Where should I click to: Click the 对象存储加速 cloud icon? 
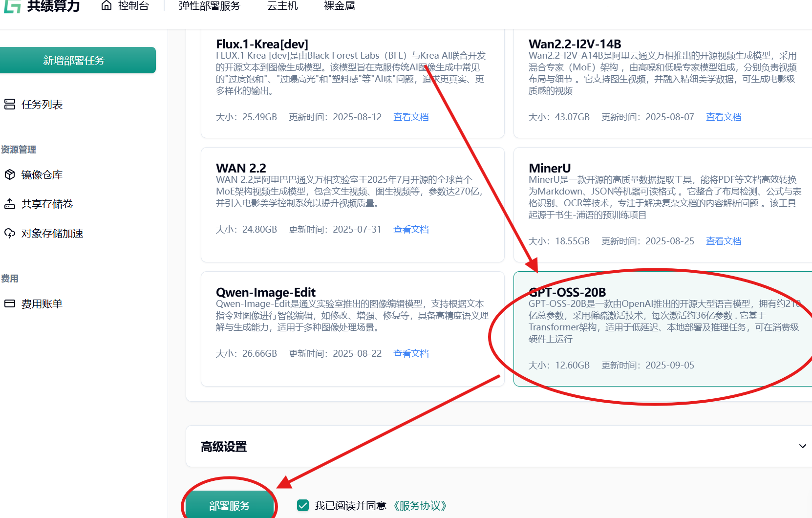point(10,233)
